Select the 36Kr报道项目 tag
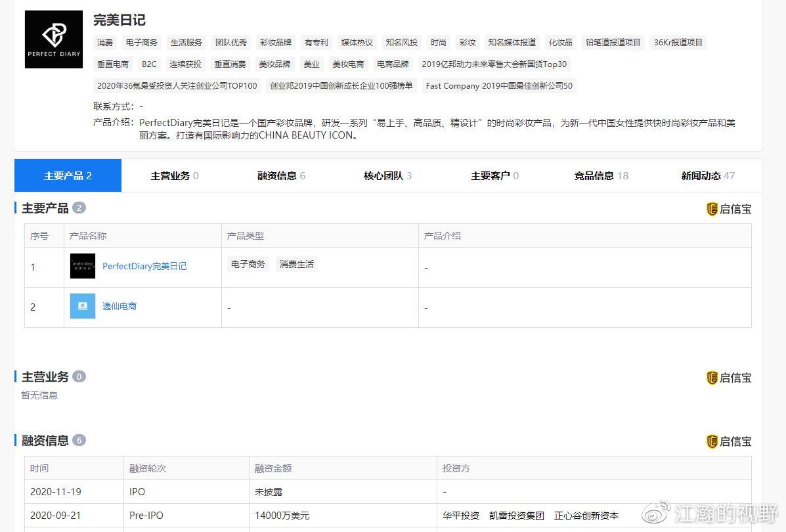 [678, 42]
